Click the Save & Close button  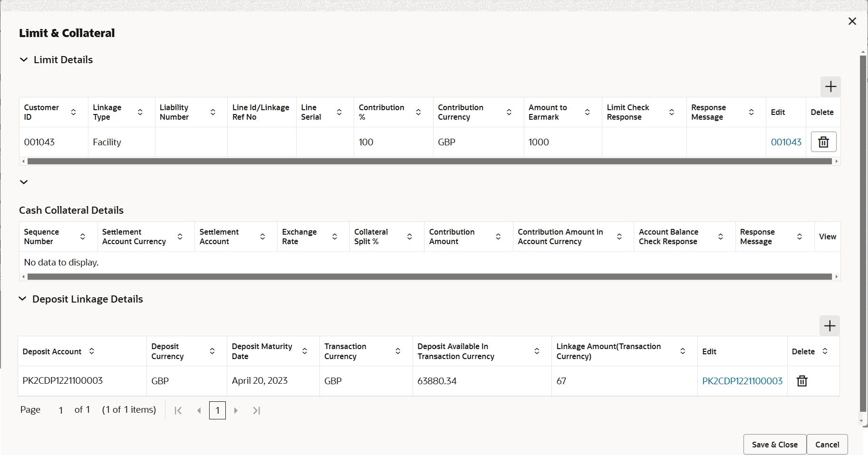coord(774,445)
